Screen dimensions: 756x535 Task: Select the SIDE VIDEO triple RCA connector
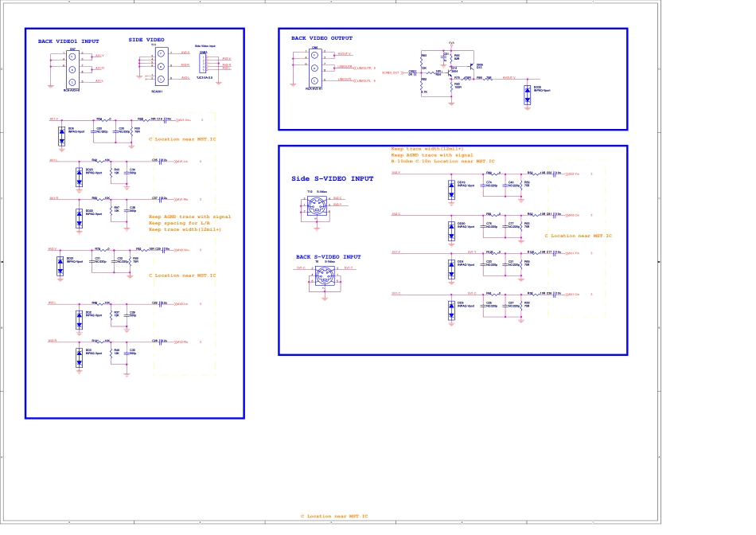coord(160,67)
